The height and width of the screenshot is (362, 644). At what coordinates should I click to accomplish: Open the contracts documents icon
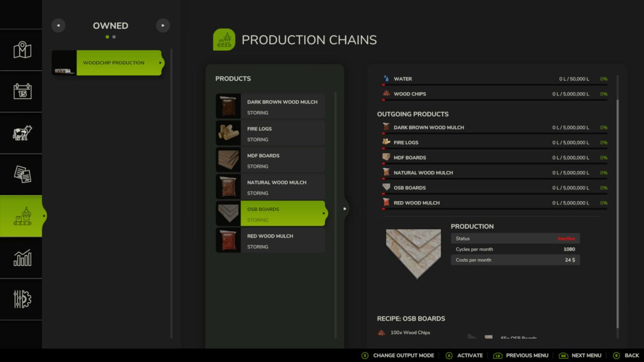pyautogui.click(x=22, y=174)
